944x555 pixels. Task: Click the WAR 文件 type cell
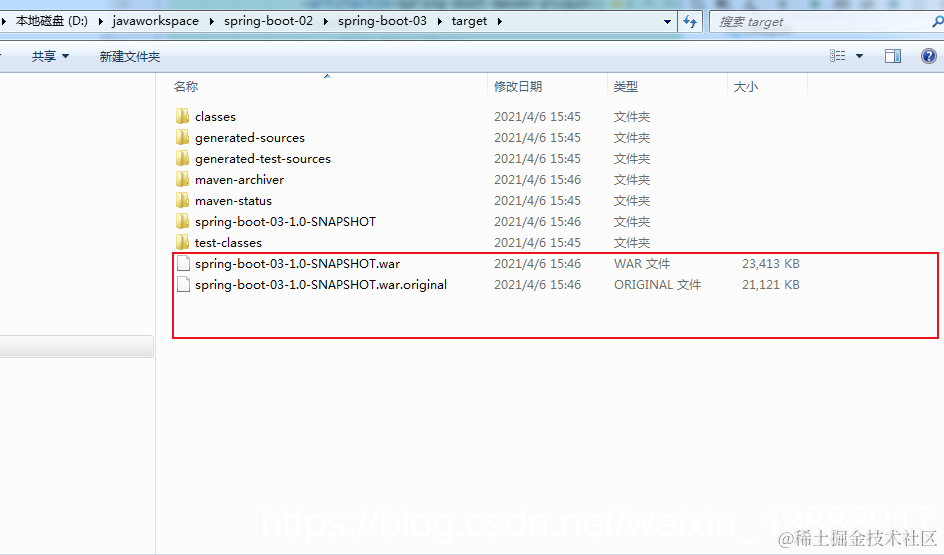(642, 264)
